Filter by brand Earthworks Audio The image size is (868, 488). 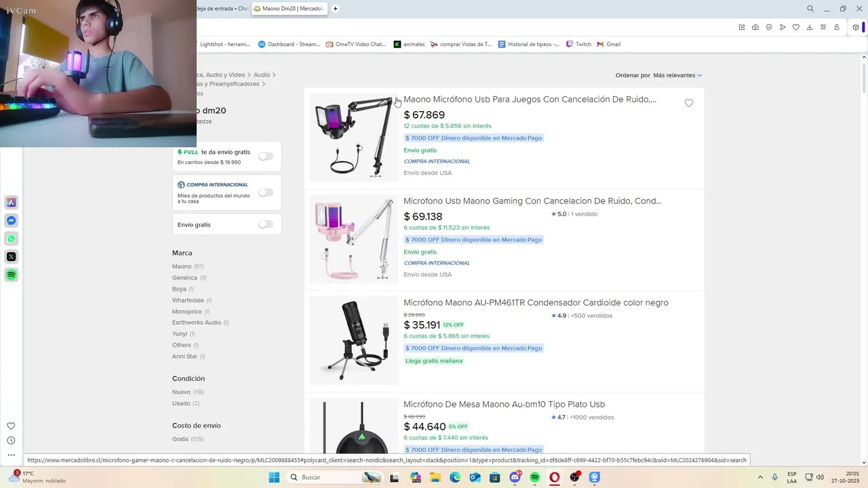click(200, 323)
